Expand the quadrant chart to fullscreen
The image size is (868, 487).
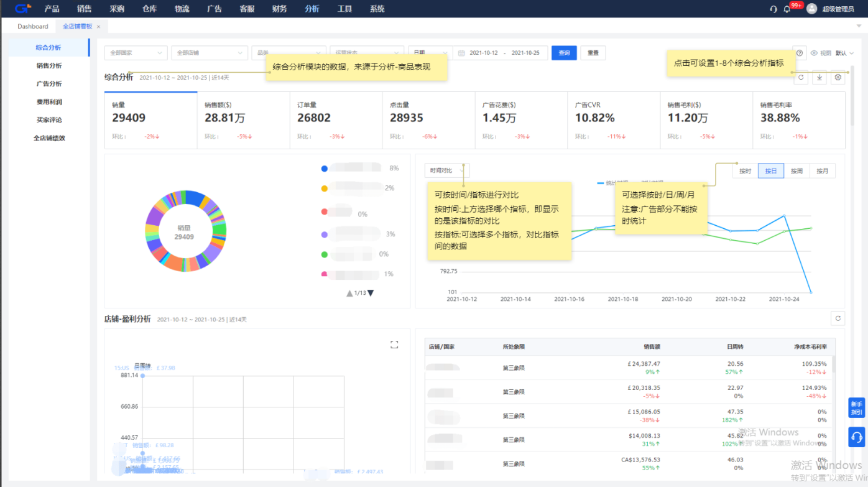394,345
